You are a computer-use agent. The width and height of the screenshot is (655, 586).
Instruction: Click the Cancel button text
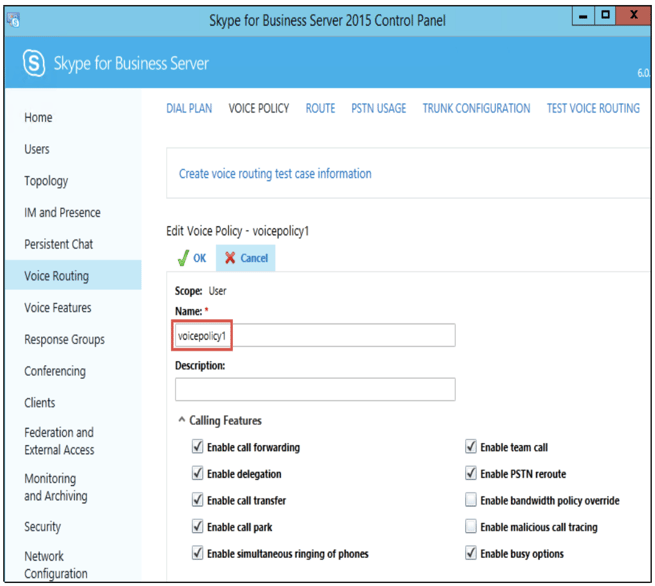(254, 258)
